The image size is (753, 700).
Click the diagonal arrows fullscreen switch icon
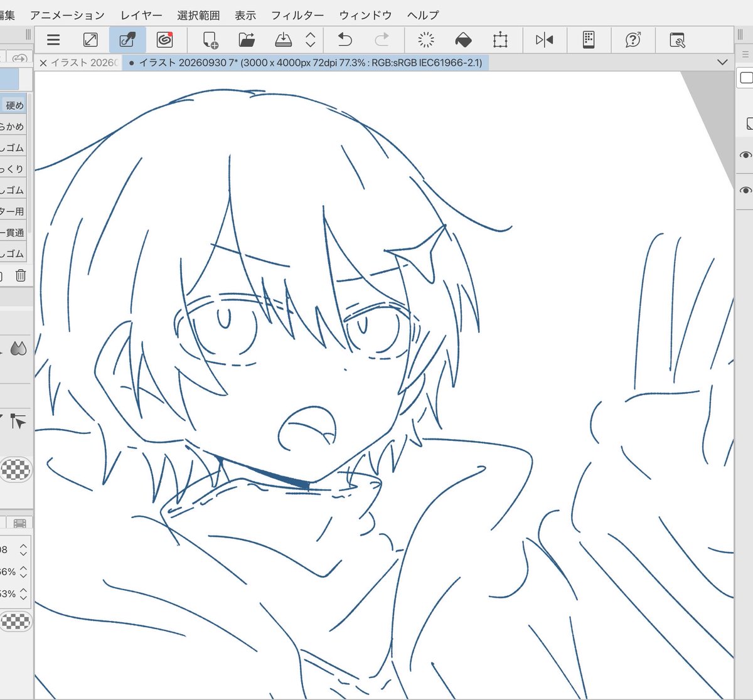pyautogui.click(x=90, y=40)
